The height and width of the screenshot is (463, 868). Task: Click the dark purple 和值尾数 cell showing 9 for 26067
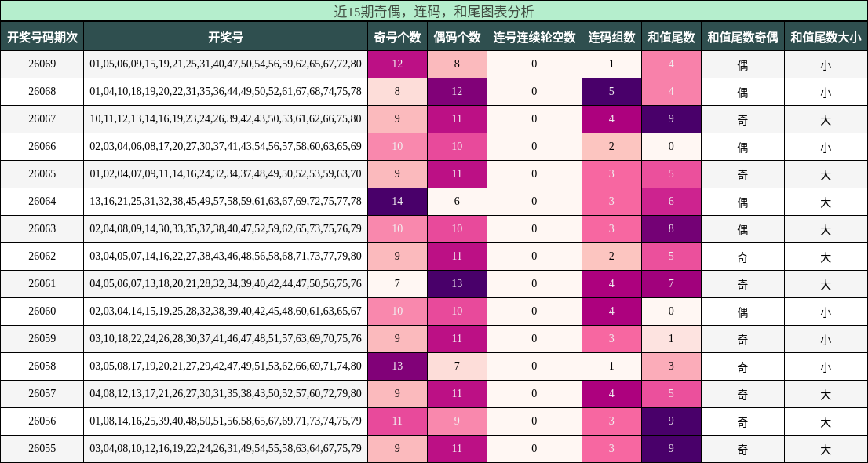pos(672,118)
